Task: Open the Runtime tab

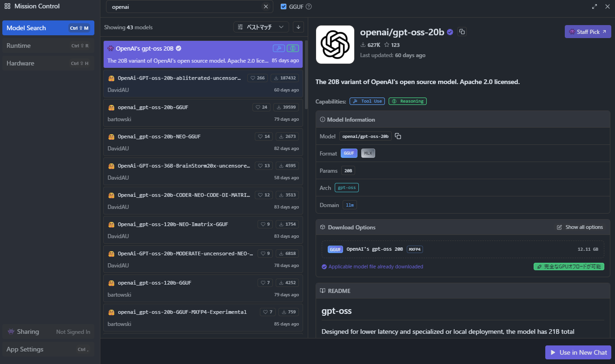Action: (48, 45)
